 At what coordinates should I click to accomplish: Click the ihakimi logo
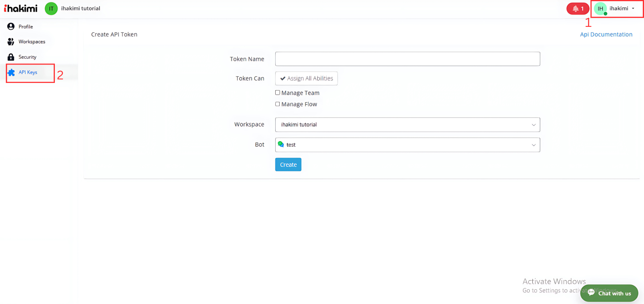point(21,8)
